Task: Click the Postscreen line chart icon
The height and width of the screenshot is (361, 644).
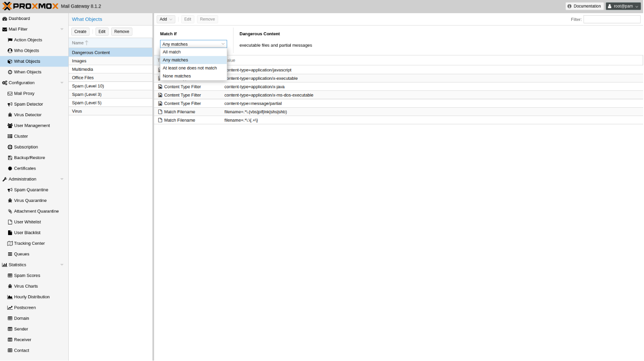Action: 10,308
